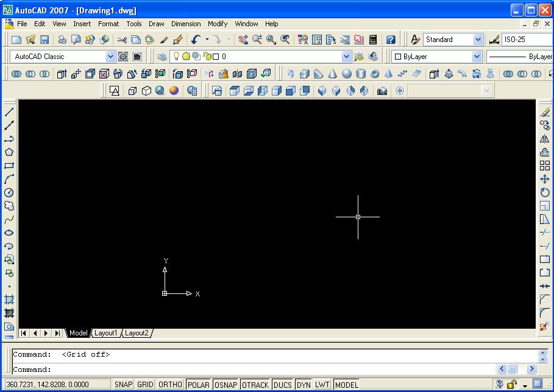Select the Ellipse draw tool

[9, 233]
